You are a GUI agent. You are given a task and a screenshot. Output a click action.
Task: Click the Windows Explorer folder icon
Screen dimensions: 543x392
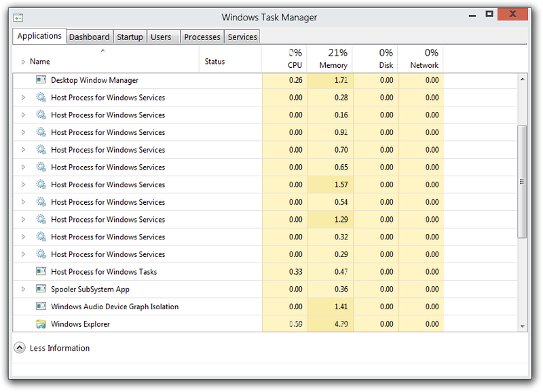point(40,324)
